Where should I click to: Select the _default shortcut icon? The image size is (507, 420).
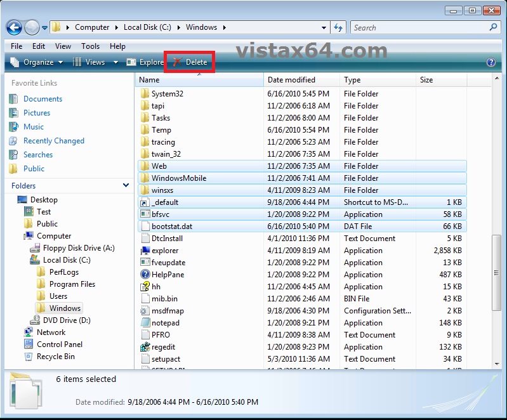tap(145, 202)
